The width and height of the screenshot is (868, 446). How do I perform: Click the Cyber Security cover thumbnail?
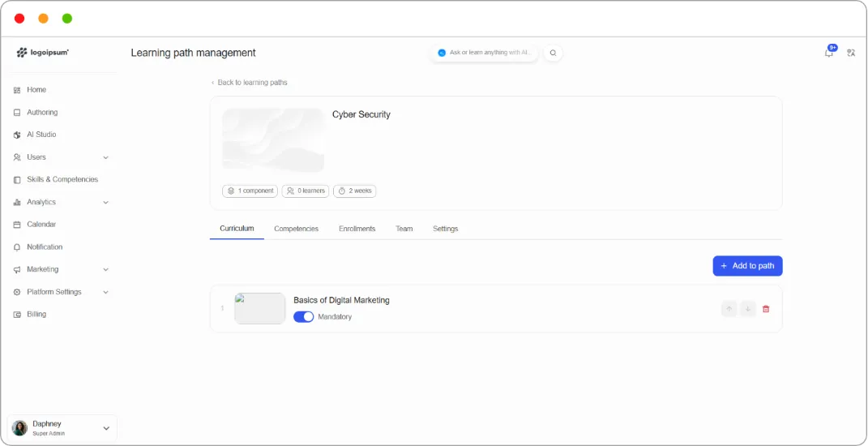pos(273,141)
